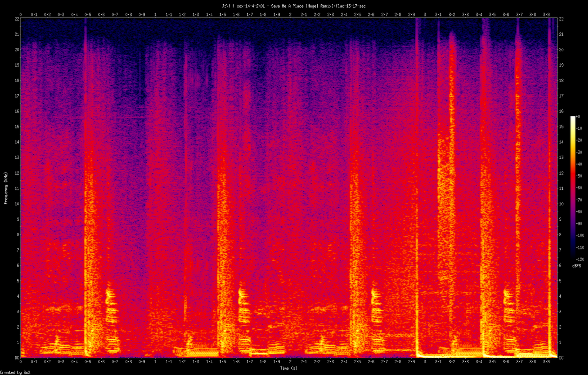Click the "8" tick on the right frequency axis
588x375 pixels.
(560, 234)
